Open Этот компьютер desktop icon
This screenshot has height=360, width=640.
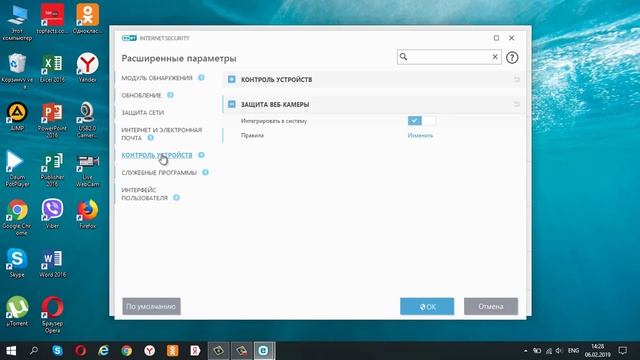point(17,22)
